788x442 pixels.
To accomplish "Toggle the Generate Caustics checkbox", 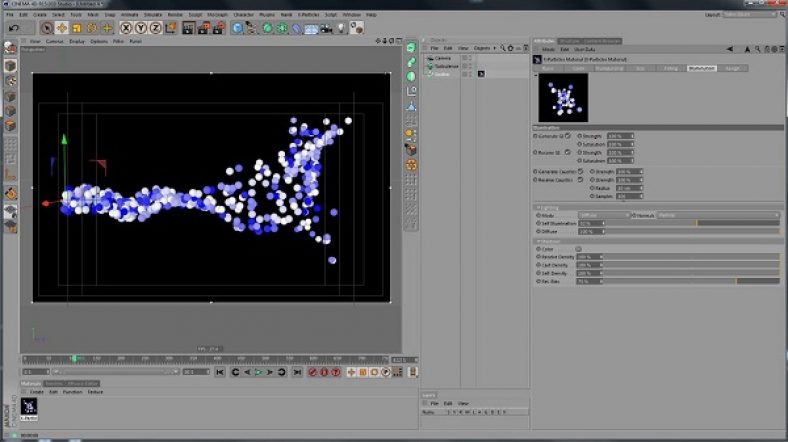I will (x=582, y=171).
